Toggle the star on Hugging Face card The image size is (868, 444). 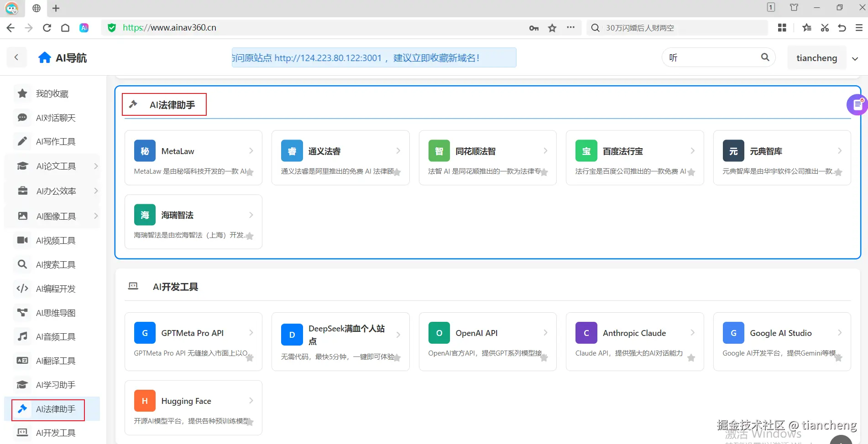click(250, 422)
